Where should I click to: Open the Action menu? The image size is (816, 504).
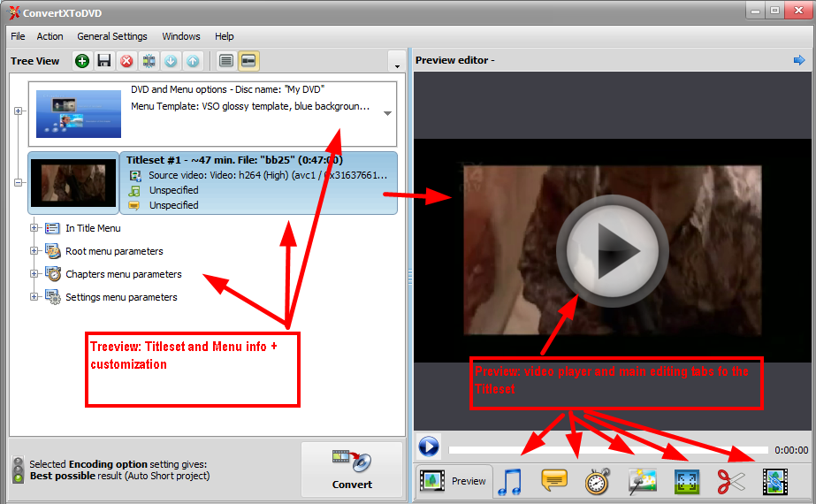50,36
